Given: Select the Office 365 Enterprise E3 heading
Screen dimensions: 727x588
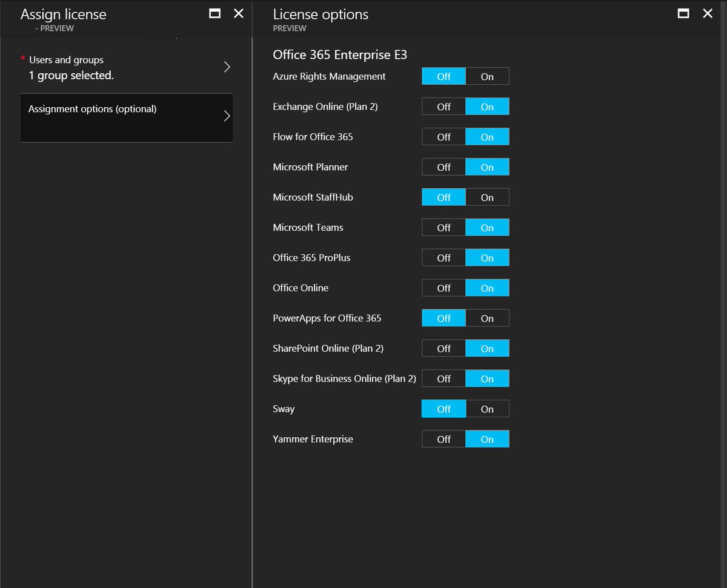Looking at the screenshot, I should pyautogui.click(x=340, y=55).
